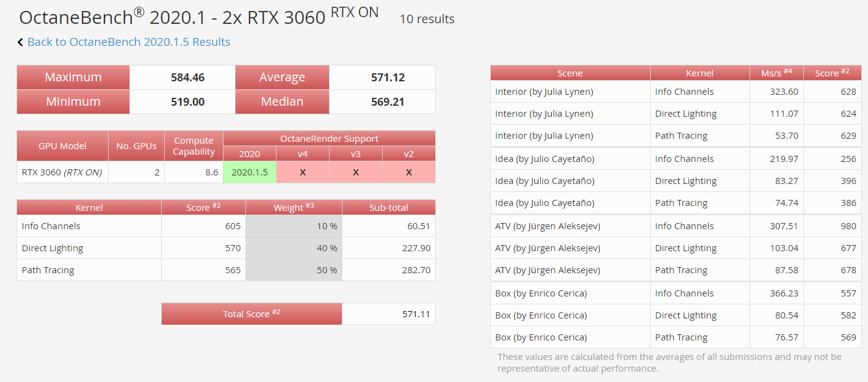868x382 pixels.
Task: Click the Ms/s value 74.74
Action: pyautogui.click(x=787, y=203)
